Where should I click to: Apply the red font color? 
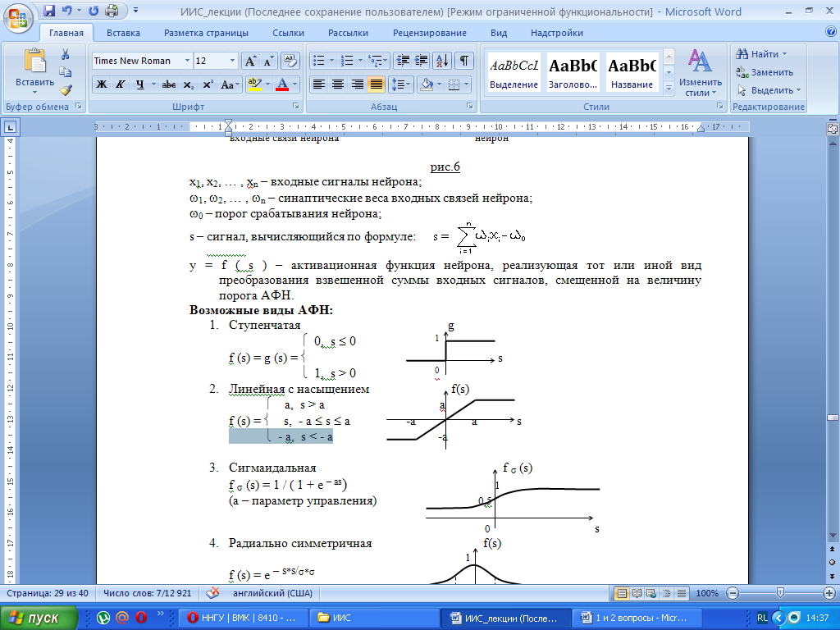[x=282, y=84]
